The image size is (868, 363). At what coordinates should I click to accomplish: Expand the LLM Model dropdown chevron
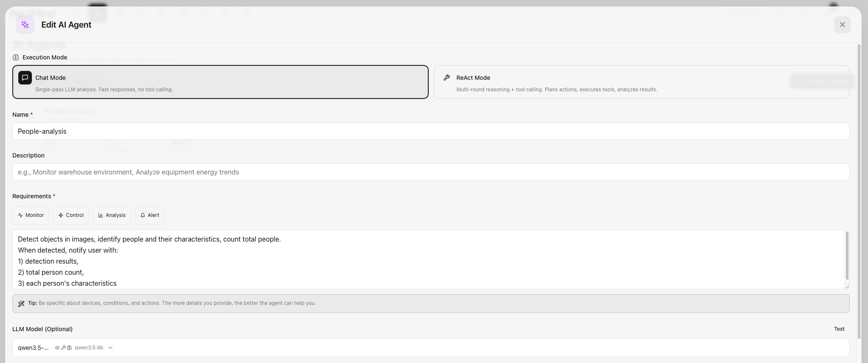(x=110, y=348)
